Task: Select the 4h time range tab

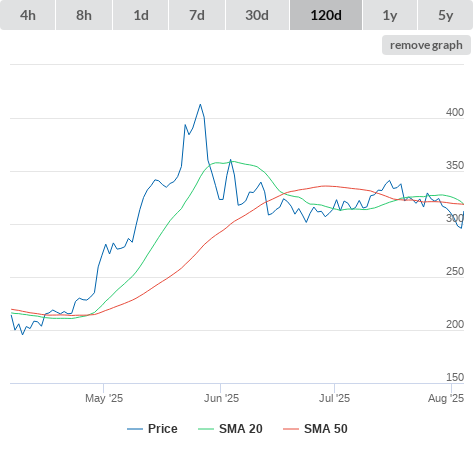Action: click(x=28, y=15)
